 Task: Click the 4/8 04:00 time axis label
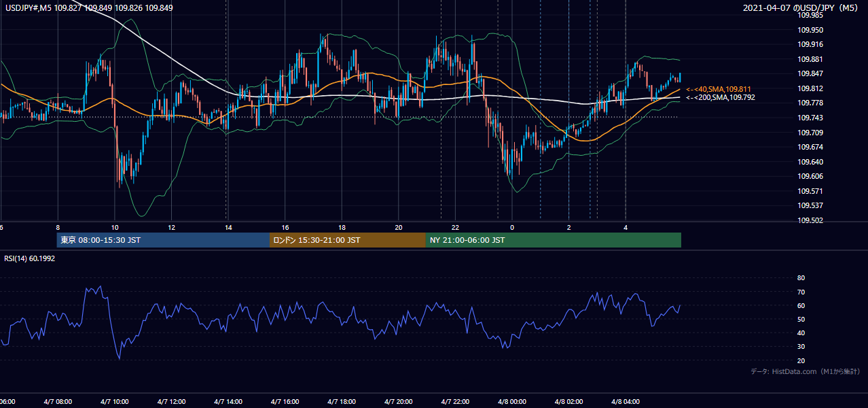click(626, 402)
